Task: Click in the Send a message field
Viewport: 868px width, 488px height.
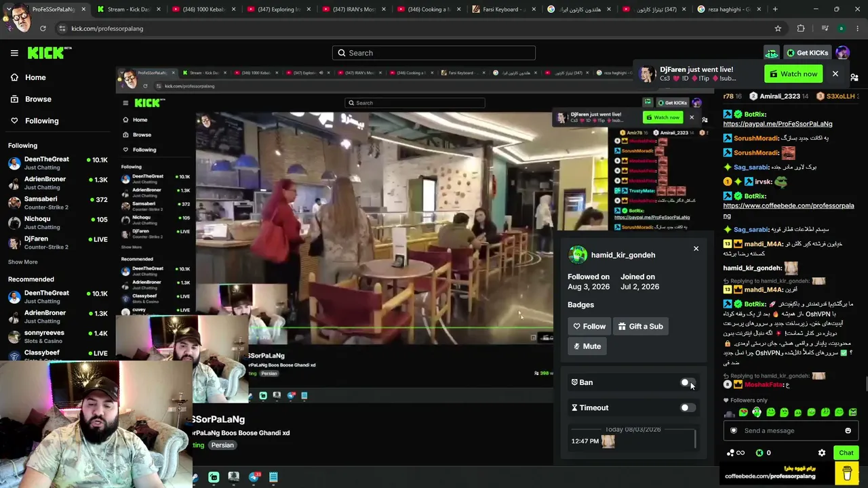Action: 790,430
